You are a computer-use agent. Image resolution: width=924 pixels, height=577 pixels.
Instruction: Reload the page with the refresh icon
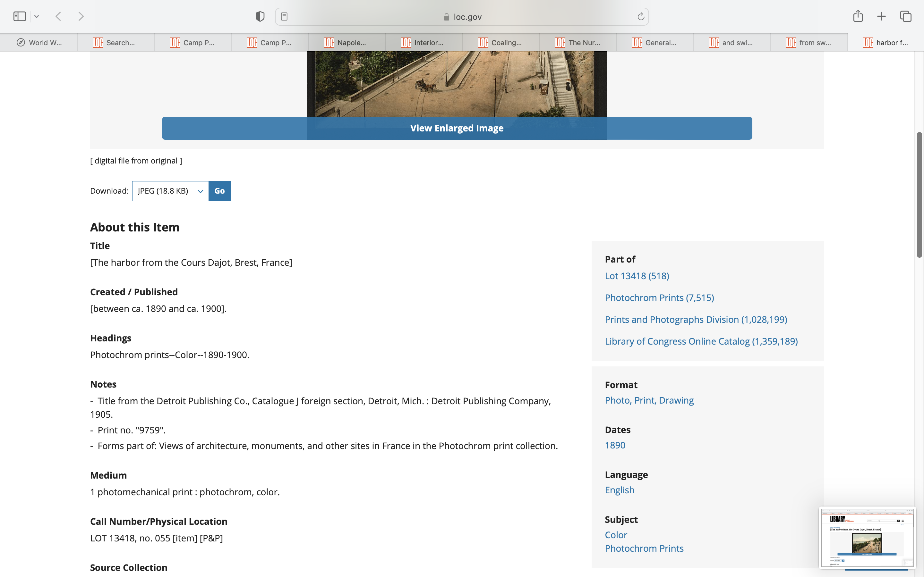(x=641, y=16)
